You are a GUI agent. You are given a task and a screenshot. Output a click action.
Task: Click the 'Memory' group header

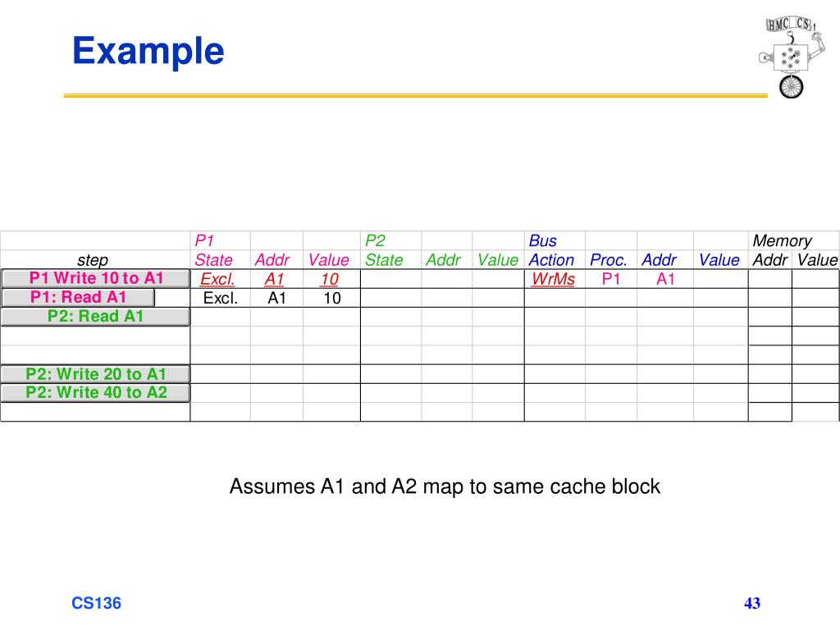tap(782, 240)
